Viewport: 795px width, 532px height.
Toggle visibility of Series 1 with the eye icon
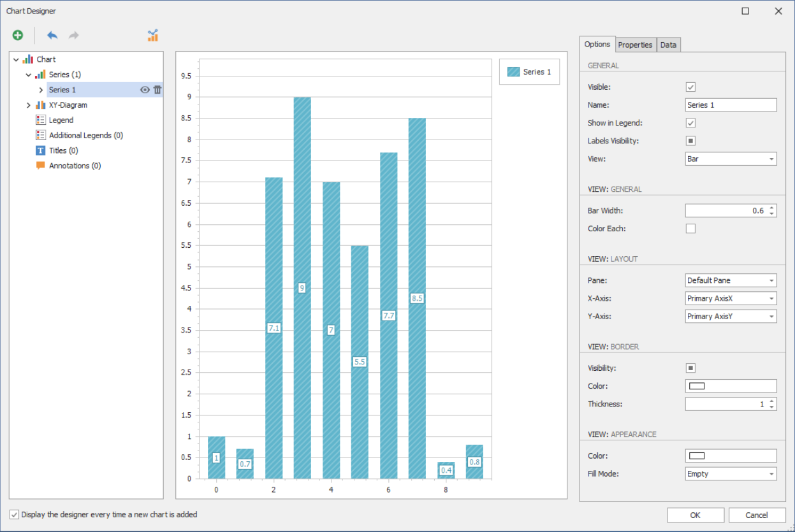pyautogui.click(x=145, y=90)
